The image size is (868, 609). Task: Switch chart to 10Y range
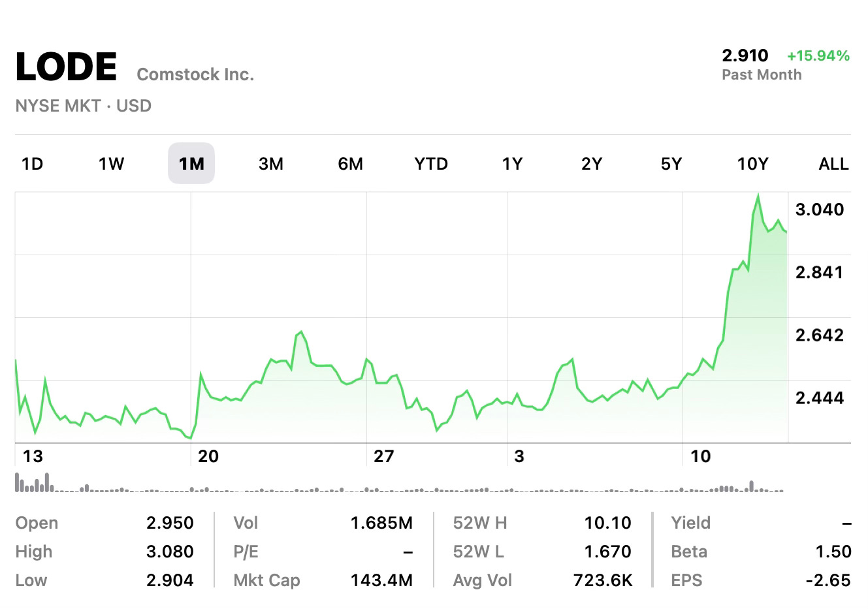(x=753, y=163)
